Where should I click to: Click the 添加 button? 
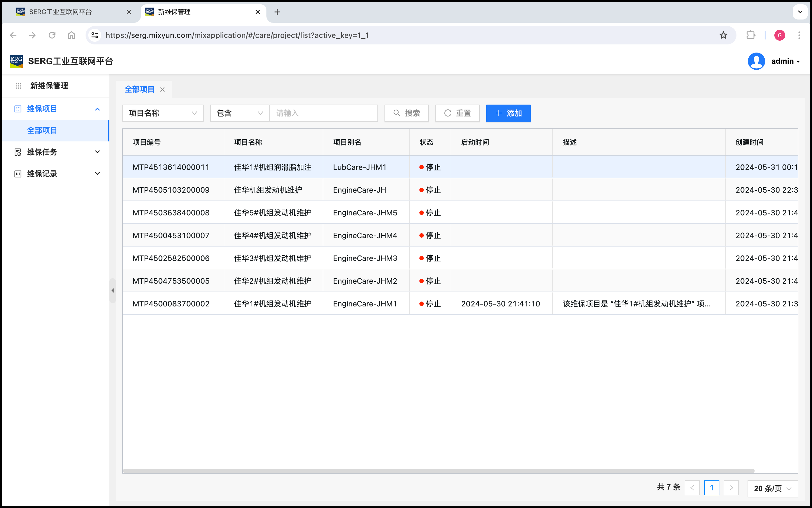(508, 113)
